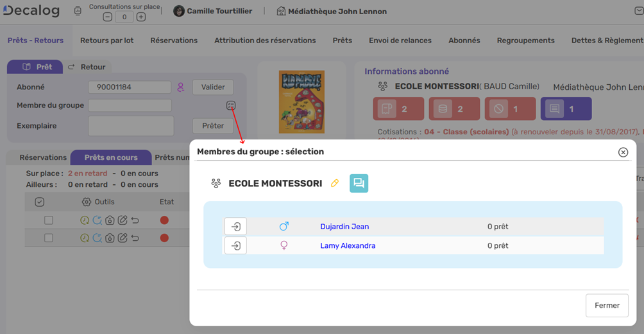Open the Dujardin Jean member link

click(344, 227)
